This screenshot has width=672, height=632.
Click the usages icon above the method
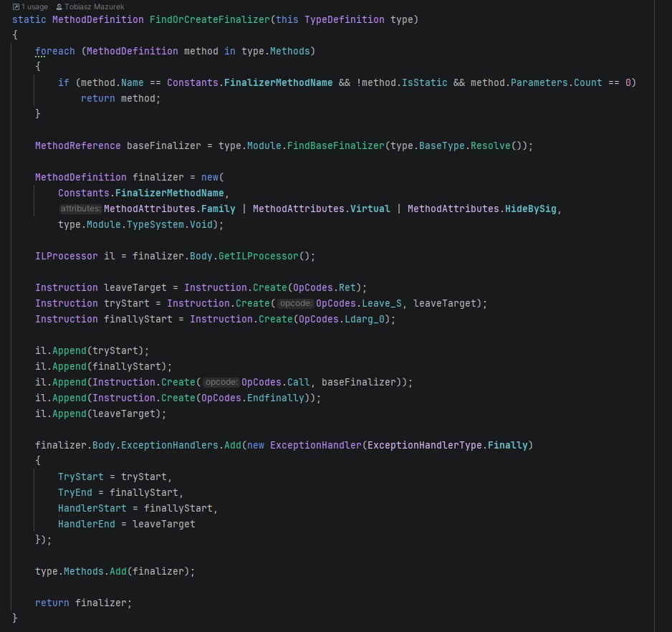16,7
